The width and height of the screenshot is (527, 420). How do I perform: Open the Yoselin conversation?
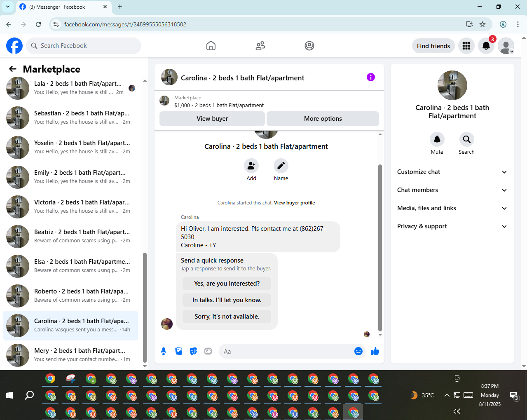70,148
